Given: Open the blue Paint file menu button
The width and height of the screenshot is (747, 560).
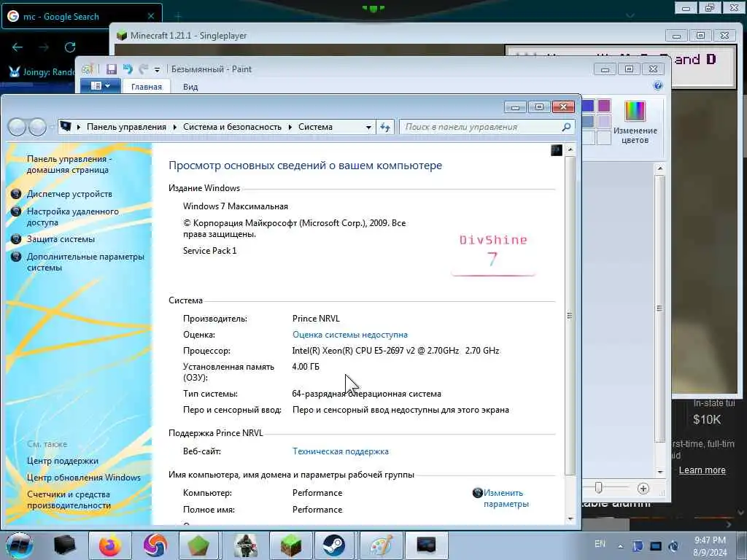Looking at the screenshot, I should coord(100,86).
